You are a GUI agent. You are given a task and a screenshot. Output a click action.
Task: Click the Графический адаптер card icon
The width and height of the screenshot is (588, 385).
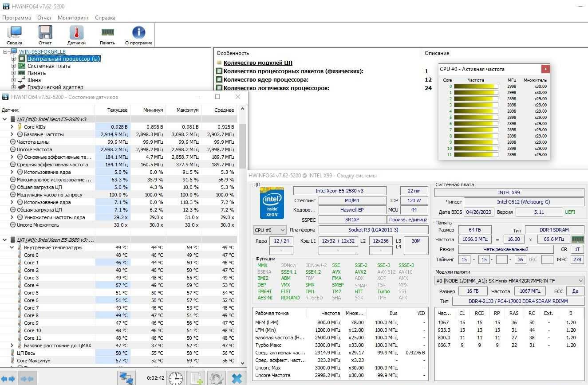[x=22, y=87]
